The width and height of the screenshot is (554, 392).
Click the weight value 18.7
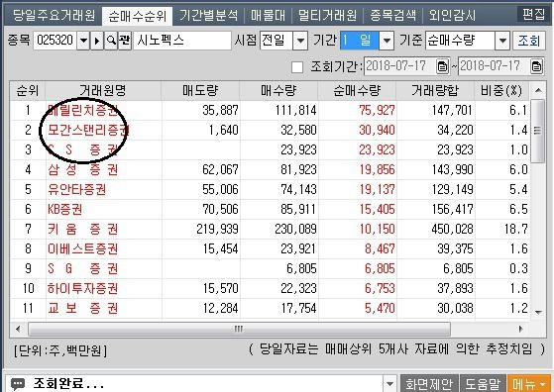[515, 229]
